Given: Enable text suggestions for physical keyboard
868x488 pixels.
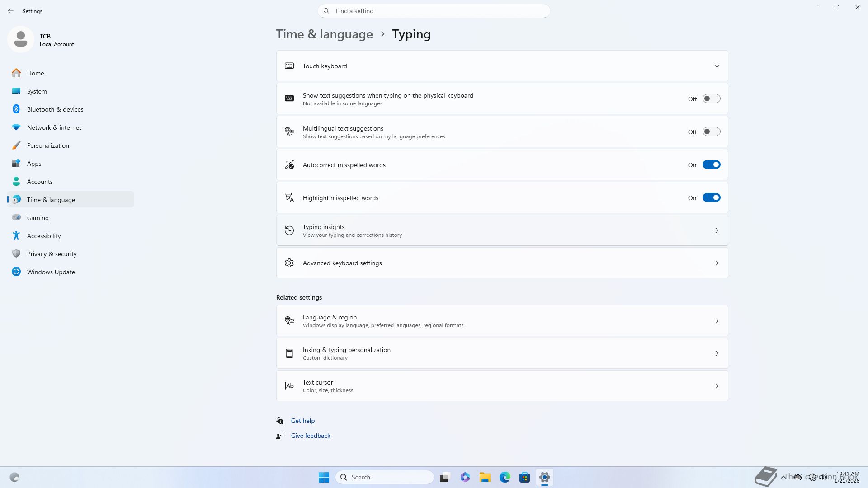Looking at the screenshot, I should [711, 99].
